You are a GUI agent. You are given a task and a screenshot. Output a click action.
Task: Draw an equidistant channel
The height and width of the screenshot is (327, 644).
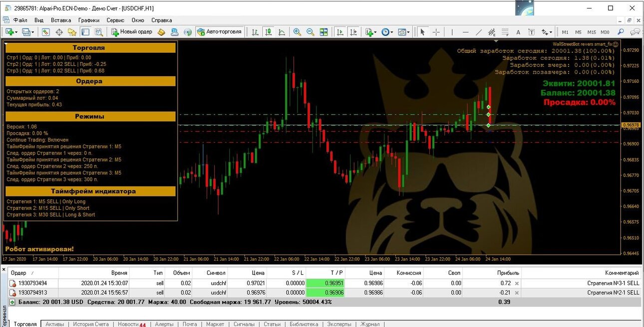click(x=492, y=32)
